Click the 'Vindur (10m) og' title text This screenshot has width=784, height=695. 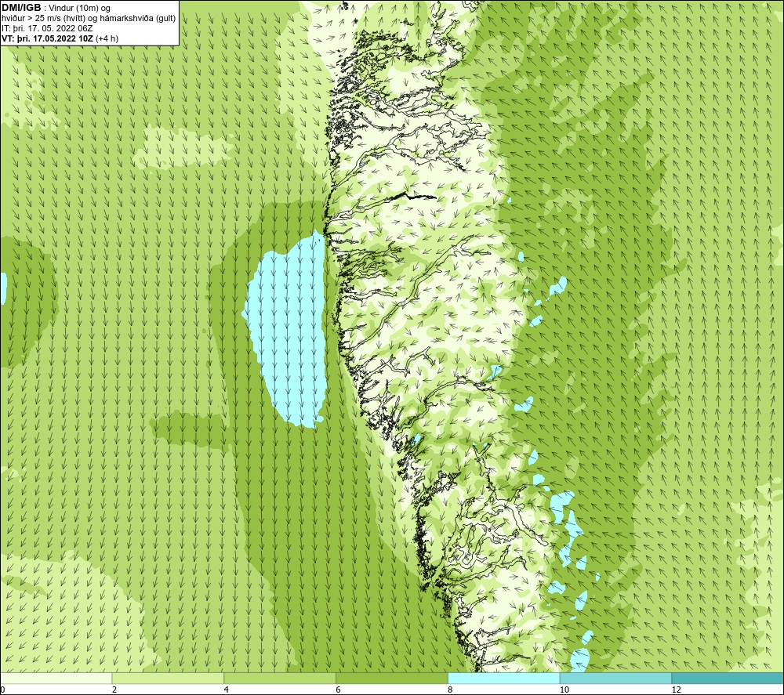[79, 9]
